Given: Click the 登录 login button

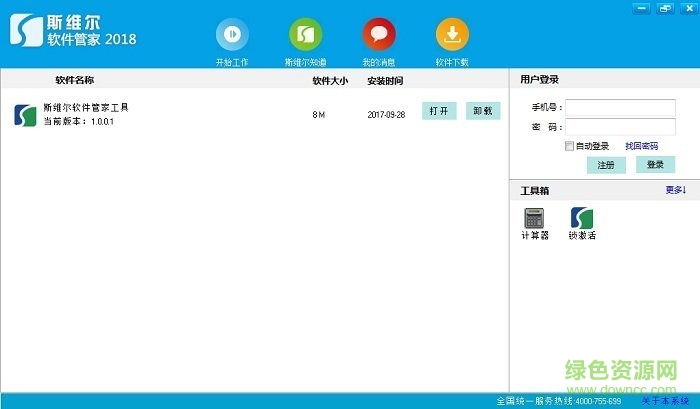Looking at the screenshot, I should click(655, 164).
